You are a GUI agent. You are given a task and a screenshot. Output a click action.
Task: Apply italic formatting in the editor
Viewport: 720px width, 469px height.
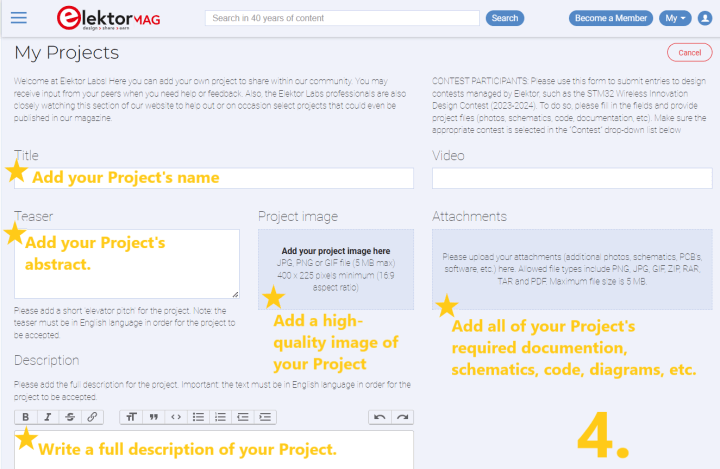pyautogui.click(x=47, y=417)
